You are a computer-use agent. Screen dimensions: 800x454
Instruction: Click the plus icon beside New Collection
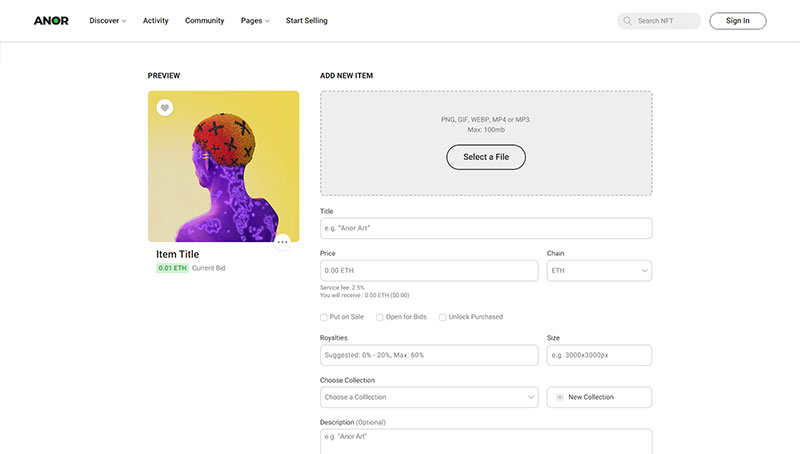[560, 397]
